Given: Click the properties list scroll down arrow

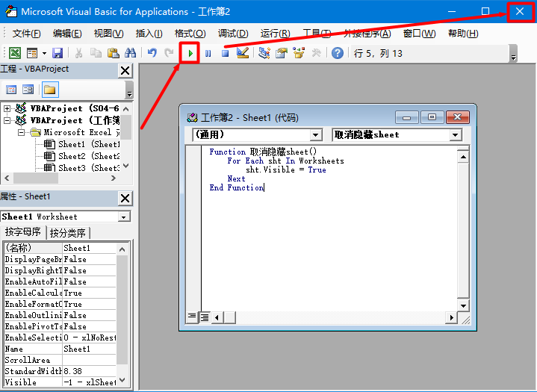Looking at the screenshot, I should click(x=122, y=381).
